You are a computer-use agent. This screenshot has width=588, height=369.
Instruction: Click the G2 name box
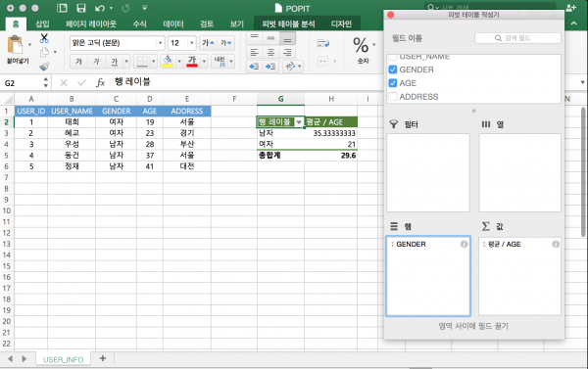(x=23, y=83)
